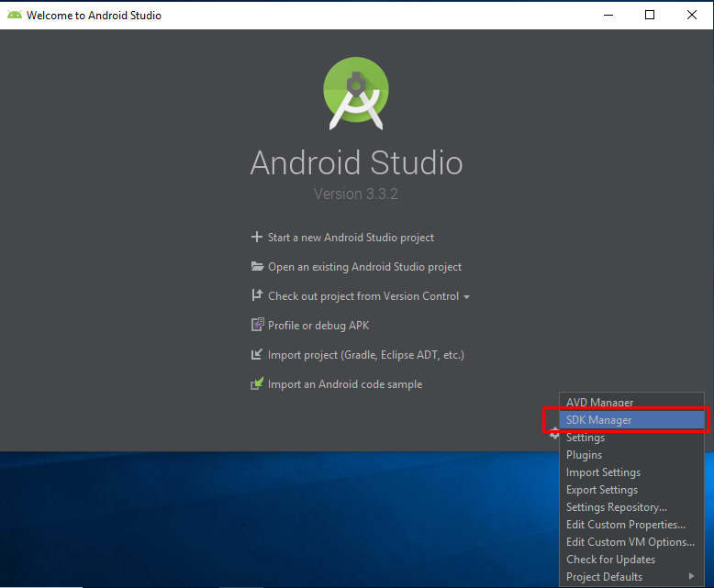Minimize the Welcome to Android Studio window
Image resolution: width=714 pixels, height=588 pixels.
(x=608, y=15)
